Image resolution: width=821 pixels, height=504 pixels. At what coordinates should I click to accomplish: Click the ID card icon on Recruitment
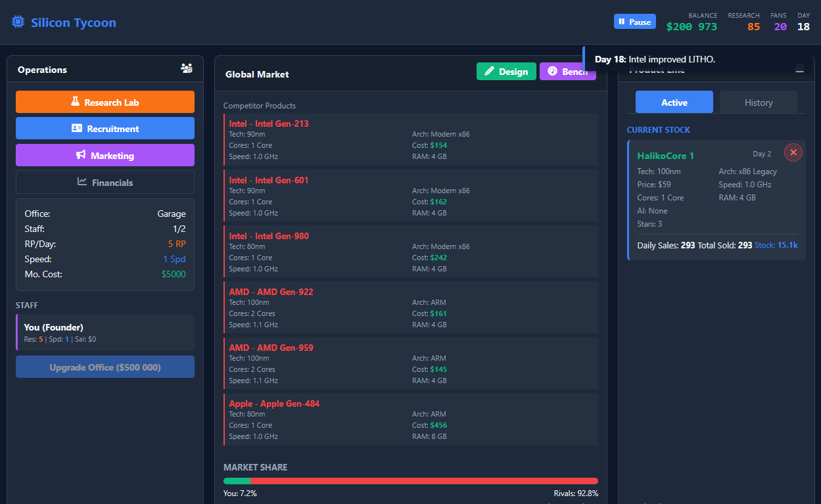tap(77, 129)
